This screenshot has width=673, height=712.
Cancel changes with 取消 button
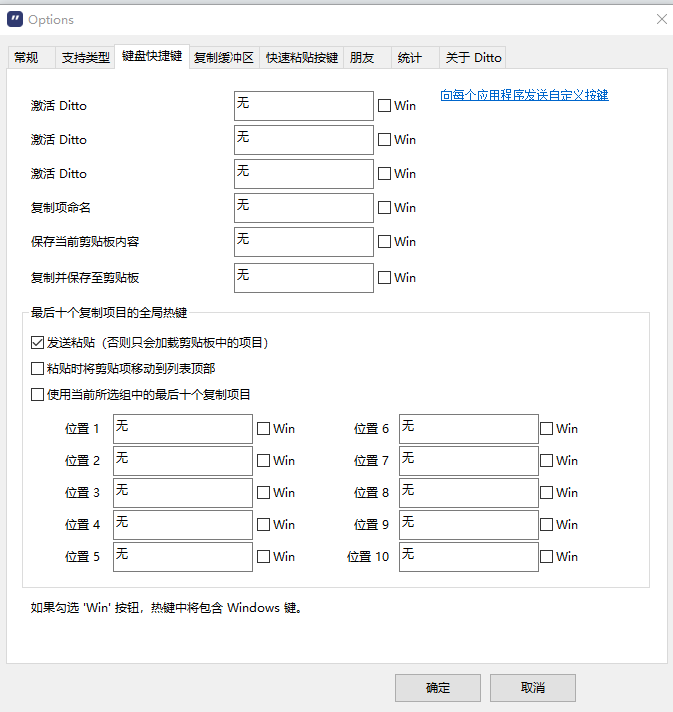coord(533,688)
